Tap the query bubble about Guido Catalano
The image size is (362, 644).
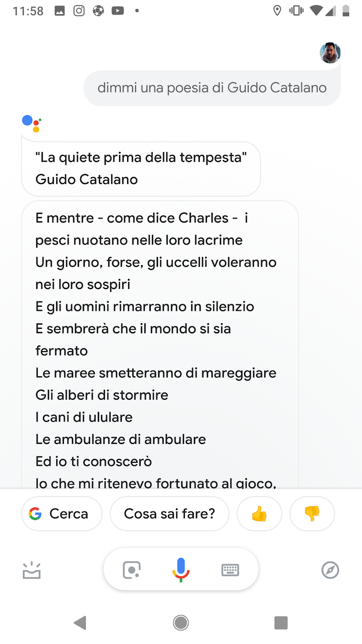point(212,88)
